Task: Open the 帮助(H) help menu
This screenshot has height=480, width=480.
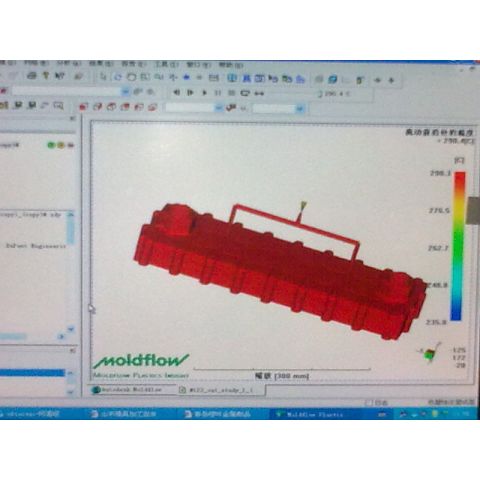Action: tap(231, 64)
